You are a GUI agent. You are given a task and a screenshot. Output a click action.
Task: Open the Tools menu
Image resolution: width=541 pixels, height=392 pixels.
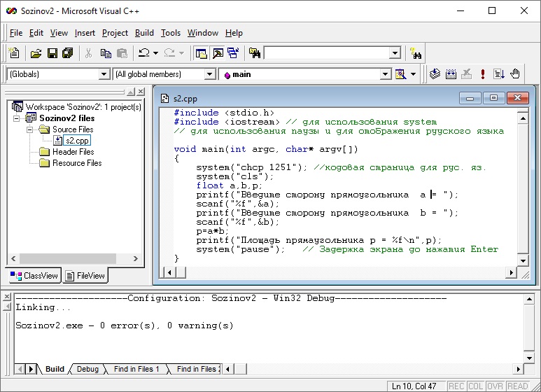pyautogui.click(x=171, y=33)
